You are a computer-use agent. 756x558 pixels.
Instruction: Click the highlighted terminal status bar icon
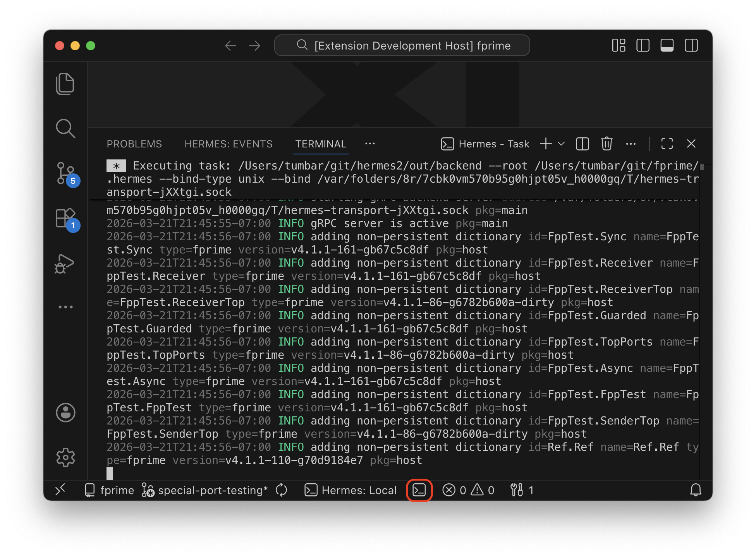click(419, 490)
